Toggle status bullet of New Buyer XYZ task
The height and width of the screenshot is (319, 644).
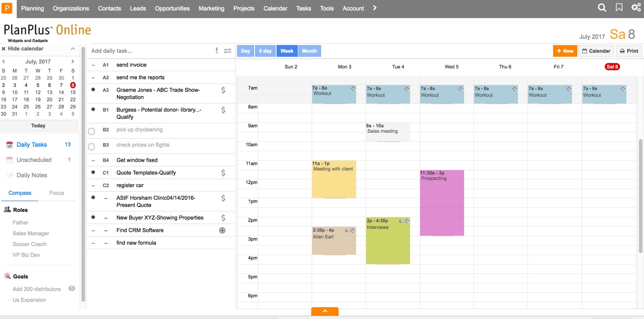tap(93, 217)
